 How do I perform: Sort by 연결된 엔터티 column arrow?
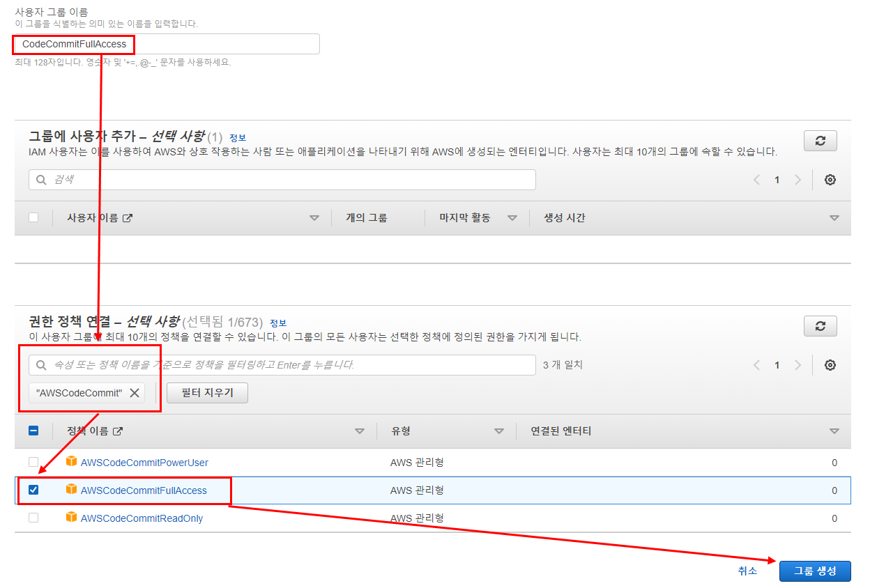pos(834,431)
